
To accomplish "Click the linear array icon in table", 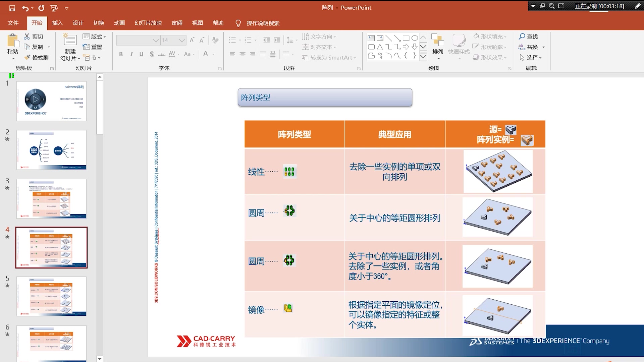I will pyautogui.click(x=289, y=172).
